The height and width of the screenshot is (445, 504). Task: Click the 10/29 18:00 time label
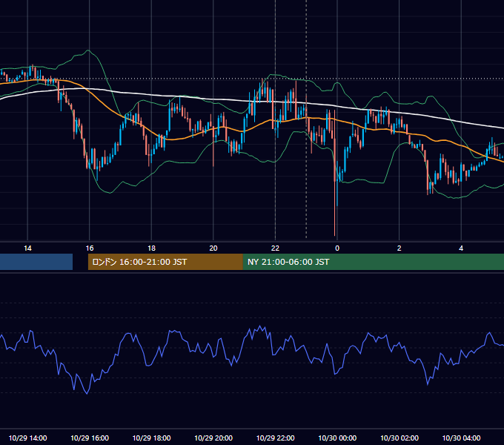tap(151, 438)
